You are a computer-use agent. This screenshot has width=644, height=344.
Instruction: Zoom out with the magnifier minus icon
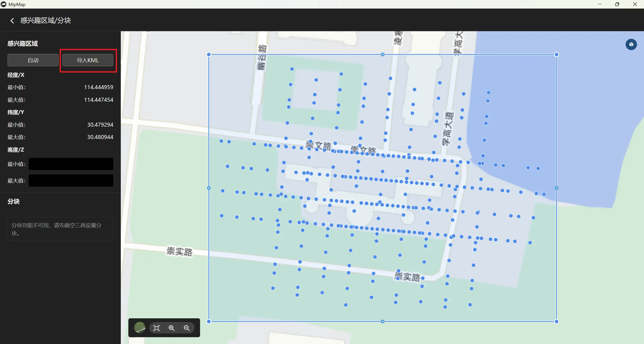[187, 328]
